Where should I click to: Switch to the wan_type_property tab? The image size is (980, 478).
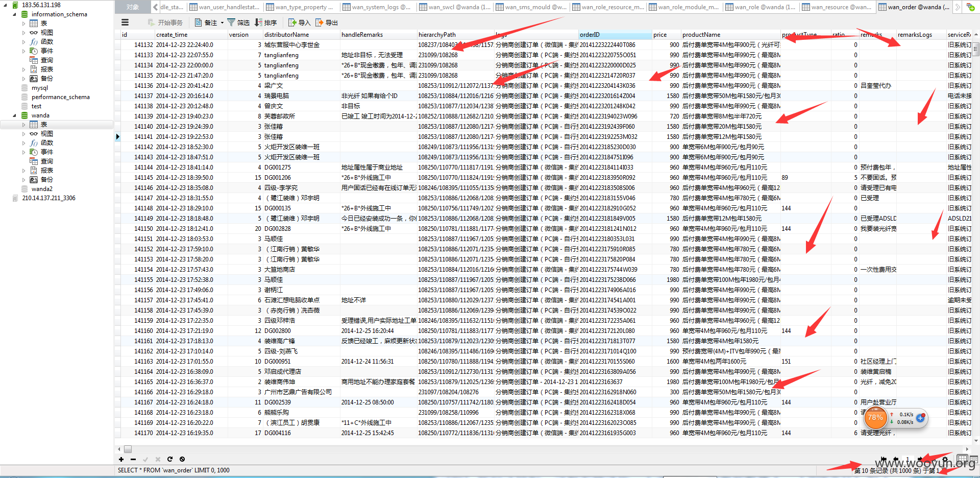(x=301, y=7)
